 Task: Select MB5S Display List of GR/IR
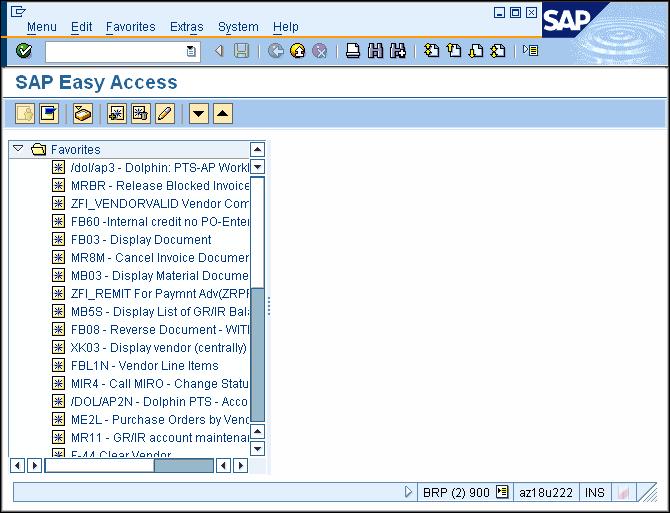click(x=160, y=312)
